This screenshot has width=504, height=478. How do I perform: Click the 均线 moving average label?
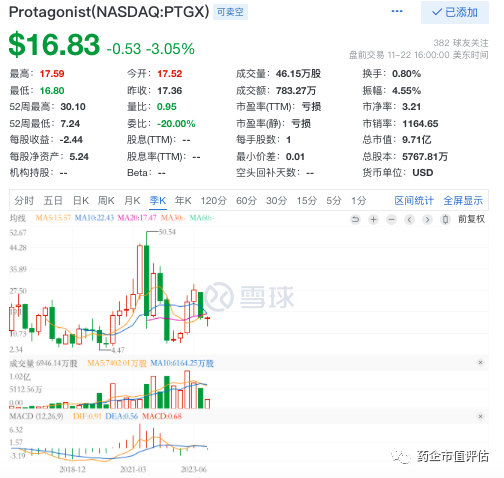pos(18,218)
